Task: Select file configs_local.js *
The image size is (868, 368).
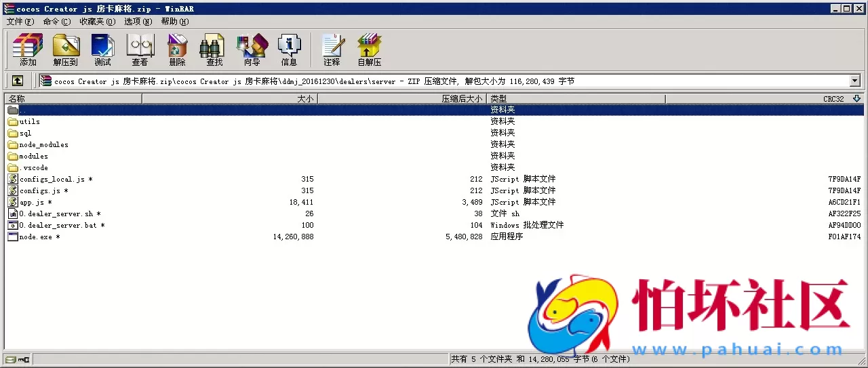Action: 56,180
